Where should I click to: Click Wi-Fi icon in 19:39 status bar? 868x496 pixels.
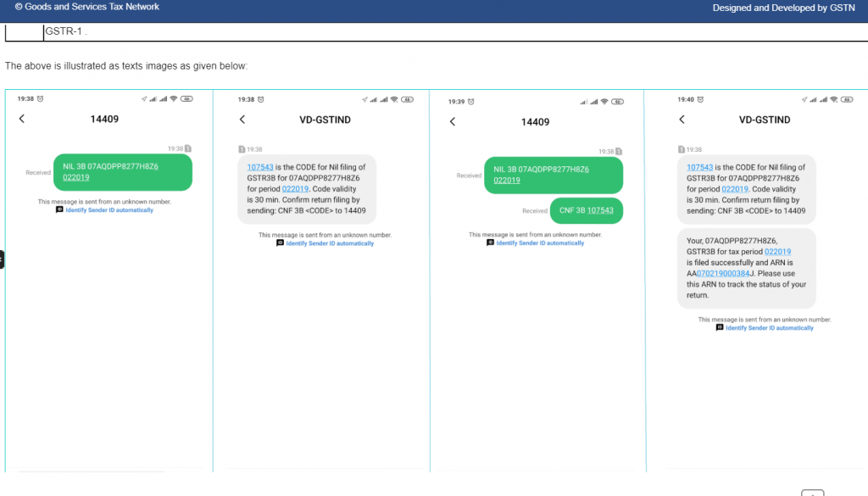(x=604, y=101)
